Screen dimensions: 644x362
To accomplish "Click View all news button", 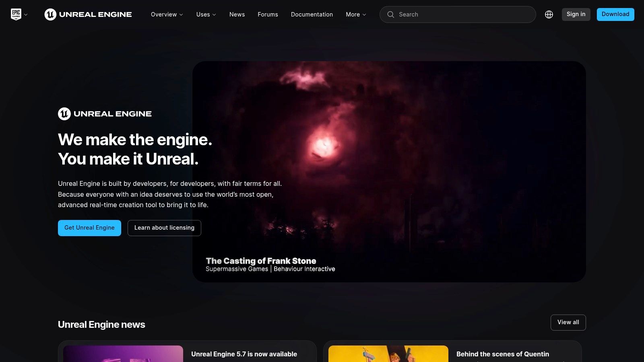I will pyautogui.click(x=568, y=323).
